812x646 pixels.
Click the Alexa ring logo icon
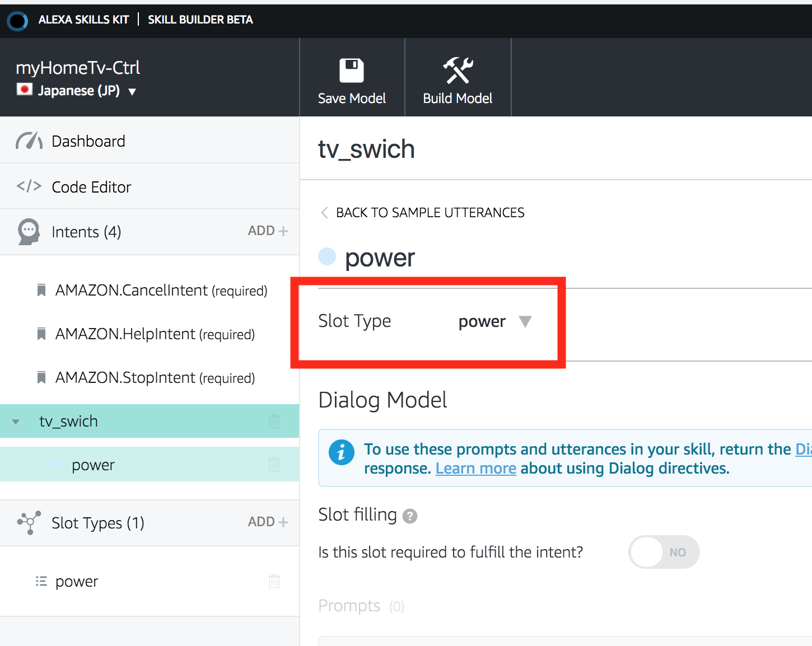click(17, 21)
